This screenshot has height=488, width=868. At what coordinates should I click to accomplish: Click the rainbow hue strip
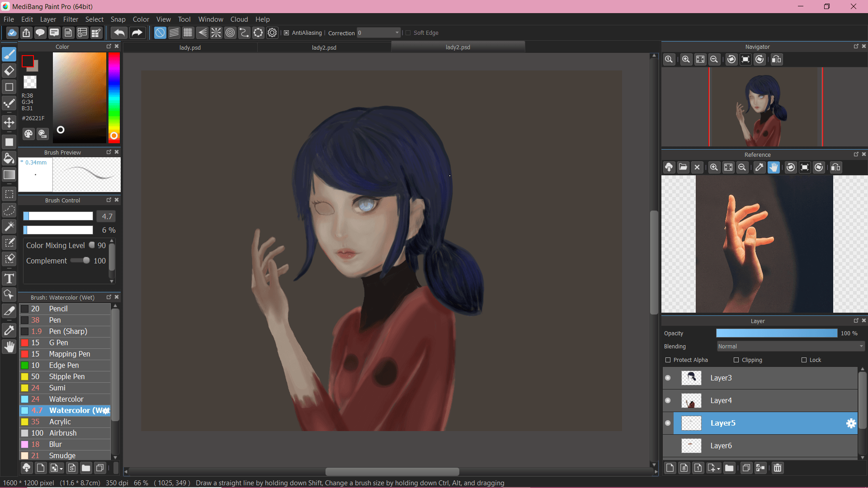[114, 98]
